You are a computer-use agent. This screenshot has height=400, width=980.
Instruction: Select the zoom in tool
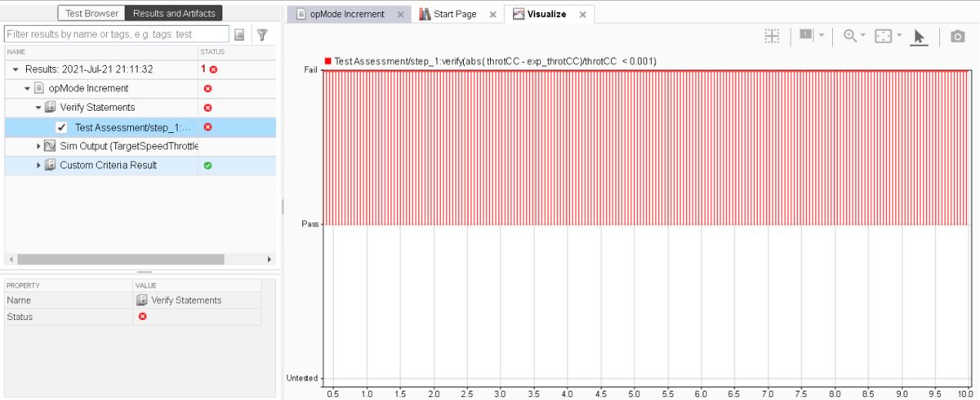[850, 36]
